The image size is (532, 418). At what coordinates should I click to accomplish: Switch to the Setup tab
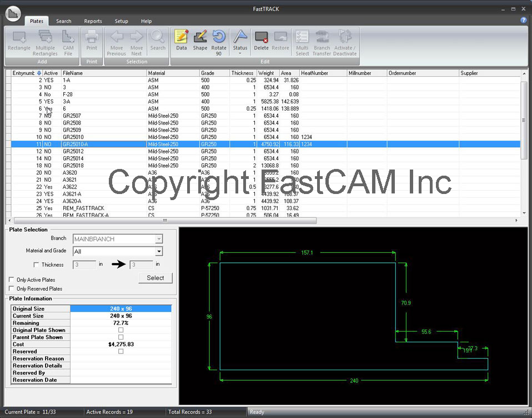coord(121,21)
